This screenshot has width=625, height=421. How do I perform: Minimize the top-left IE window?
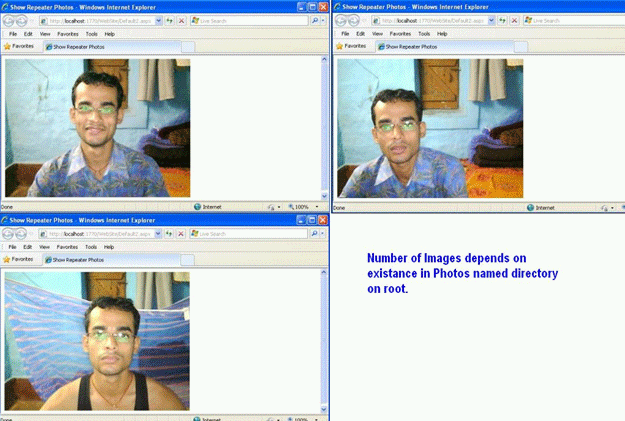click(x=302, y=7)
